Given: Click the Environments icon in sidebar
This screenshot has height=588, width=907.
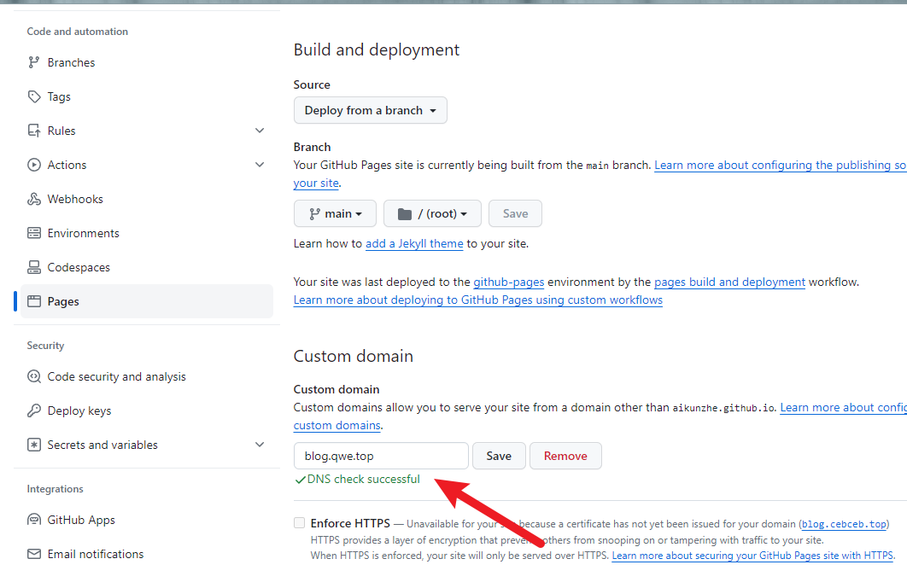Looking at the screenshot, I should [x=34, y=233].
